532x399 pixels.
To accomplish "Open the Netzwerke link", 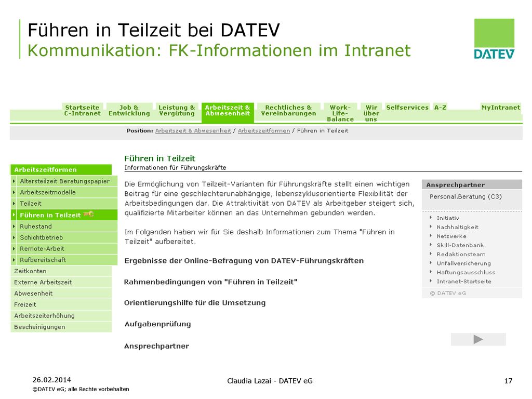I will coord(451,236).
